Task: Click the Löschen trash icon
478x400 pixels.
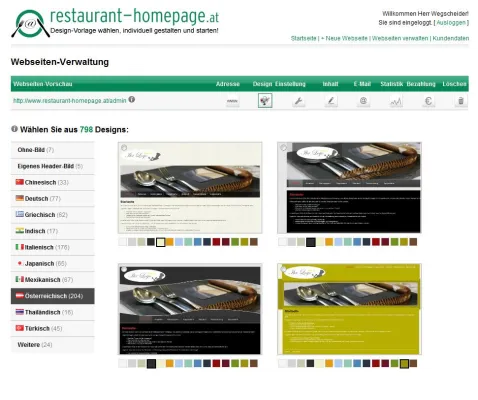Action: point(461,101)
